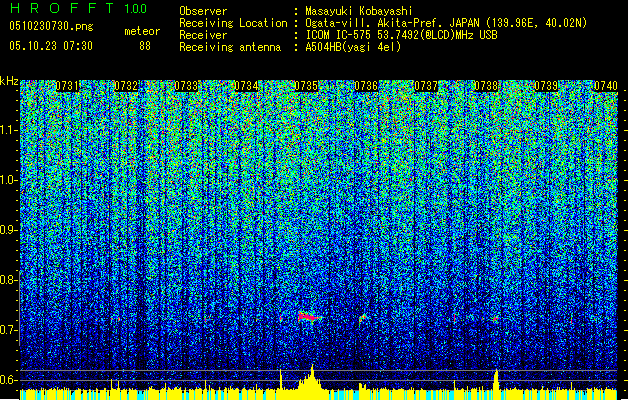
Task: Click the 'meteor' label
Action: [142, 32]
